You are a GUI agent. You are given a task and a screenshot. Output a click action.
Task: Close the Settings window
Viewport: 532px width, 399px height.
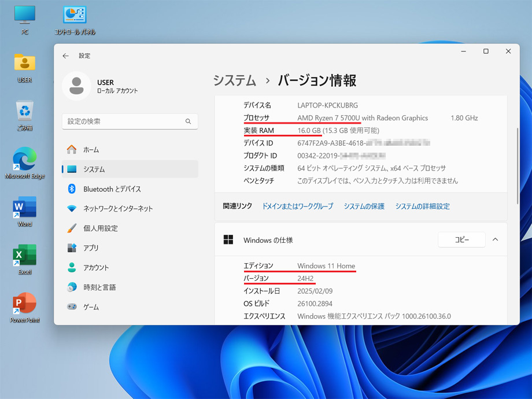(x=508, y=51)
